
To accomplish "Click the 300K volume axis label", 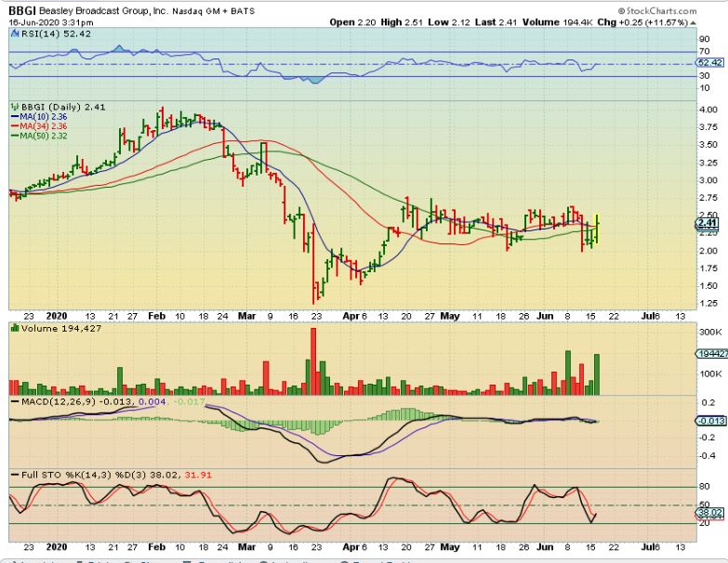I will pyautogui.click(x=710, y=332).
